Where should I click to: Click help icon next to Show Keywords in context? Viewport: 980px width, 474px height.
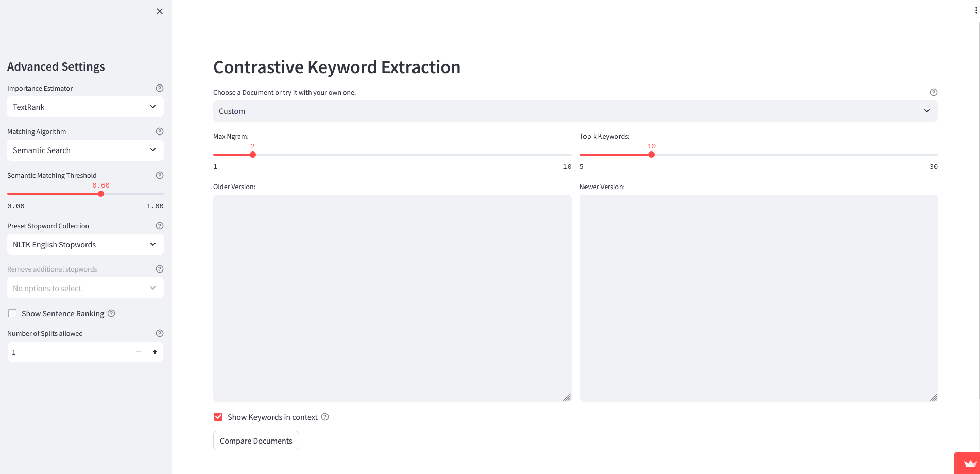(x=325, y=417)
